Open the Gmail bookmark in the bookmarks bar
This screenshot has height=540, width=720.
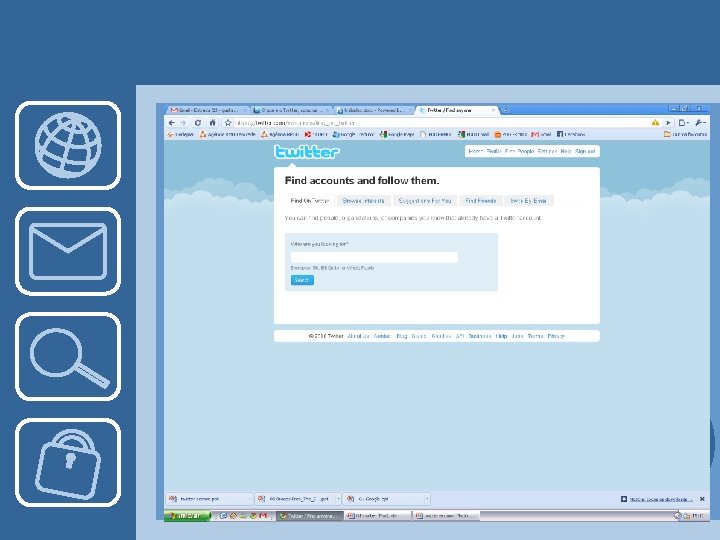(541, 134)
